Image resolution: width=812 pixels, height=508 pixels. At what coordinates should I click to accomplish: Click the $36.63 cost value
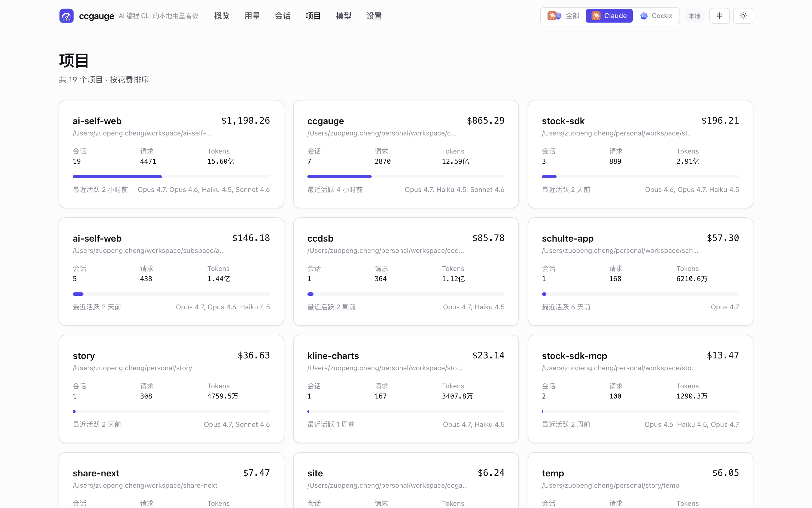coord(254,356)
